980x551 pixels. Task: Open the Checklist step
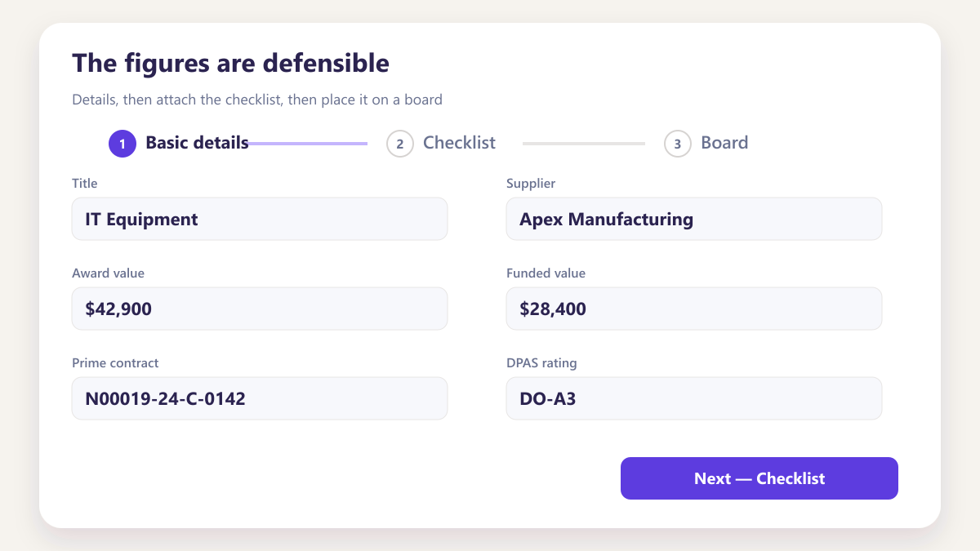point(441,143)
